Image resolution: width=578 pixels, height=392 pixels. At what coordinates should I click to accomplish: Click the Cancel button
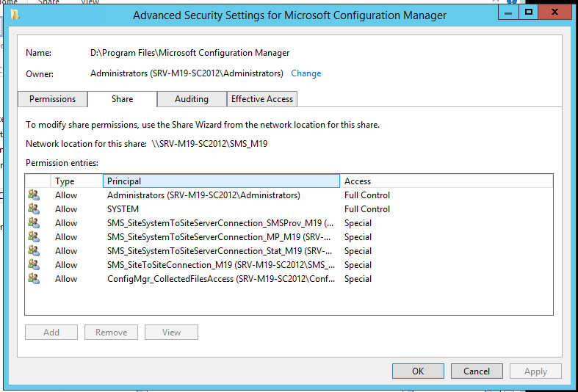click(x=477, y=371)
